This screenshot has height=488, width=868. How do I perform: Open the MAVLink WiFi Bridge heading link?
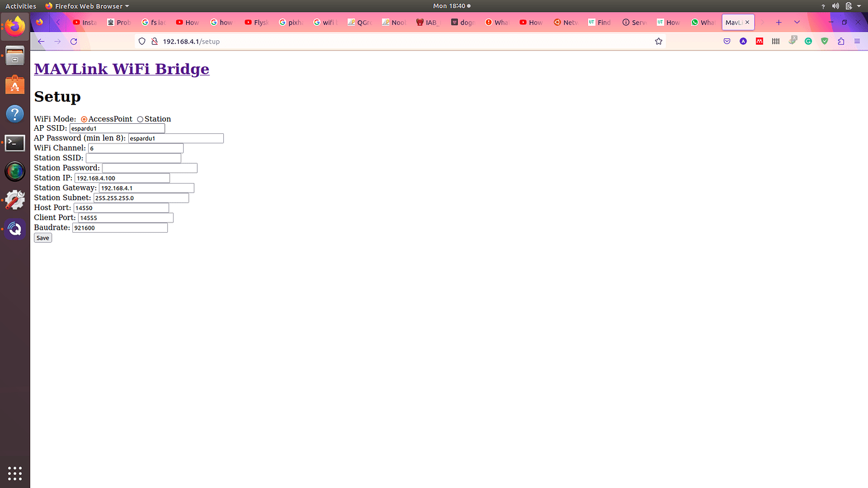tap(121, 69)
